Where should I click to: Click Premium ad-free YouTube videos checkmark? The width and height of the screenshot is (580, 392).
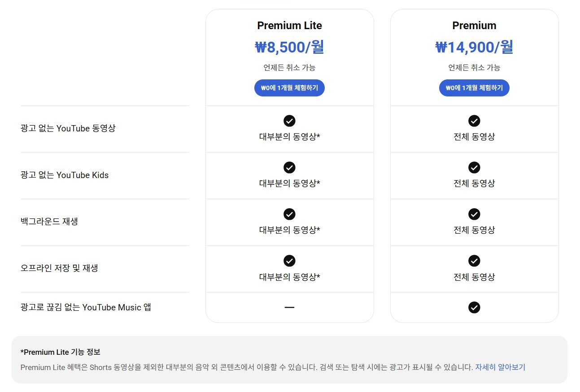[474, 121]
